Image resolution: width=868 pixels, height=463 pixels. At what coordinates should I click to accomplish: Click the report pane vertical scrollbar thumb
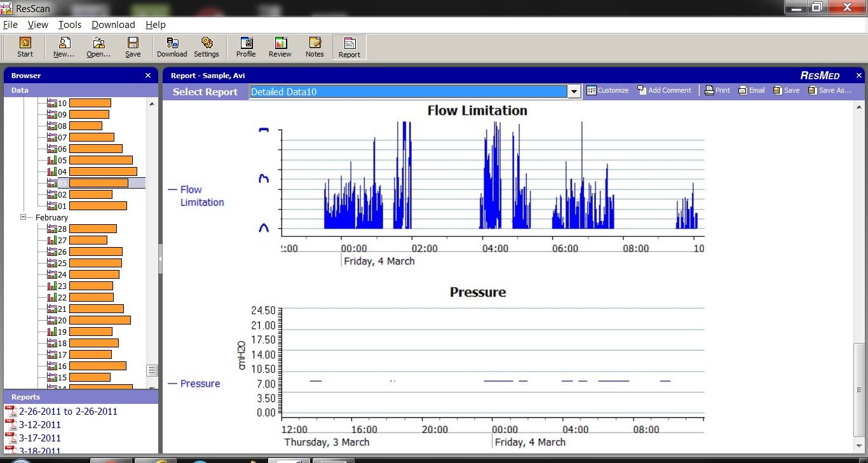pyautogui.click(x=859, y=389)
